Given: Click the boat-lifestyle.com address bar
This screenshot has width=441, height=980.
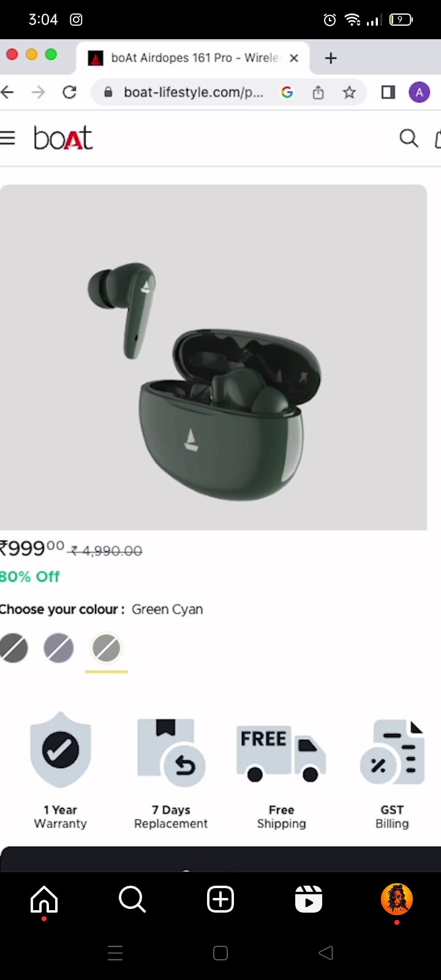Looking at the screenshot, I should (193, 92).
